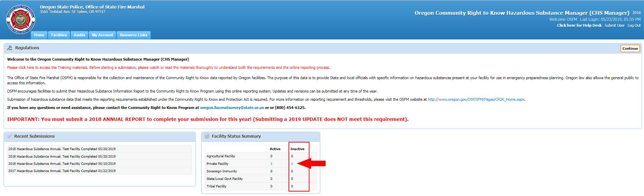Click the Oregon State Police office heading

pos(92,7)
